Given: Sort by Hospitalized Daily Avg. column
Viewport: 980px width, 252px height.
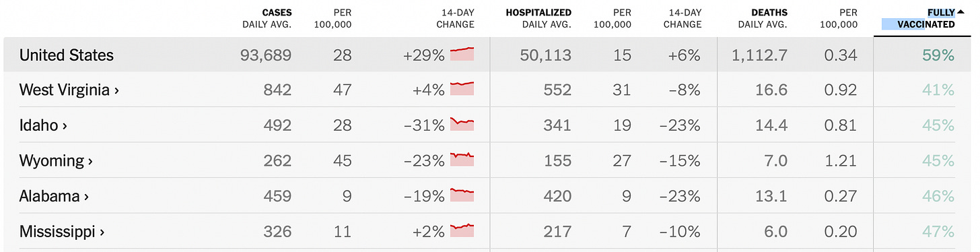Looking at the screenshot, I should pyautogui.click(x=538, y=18).
